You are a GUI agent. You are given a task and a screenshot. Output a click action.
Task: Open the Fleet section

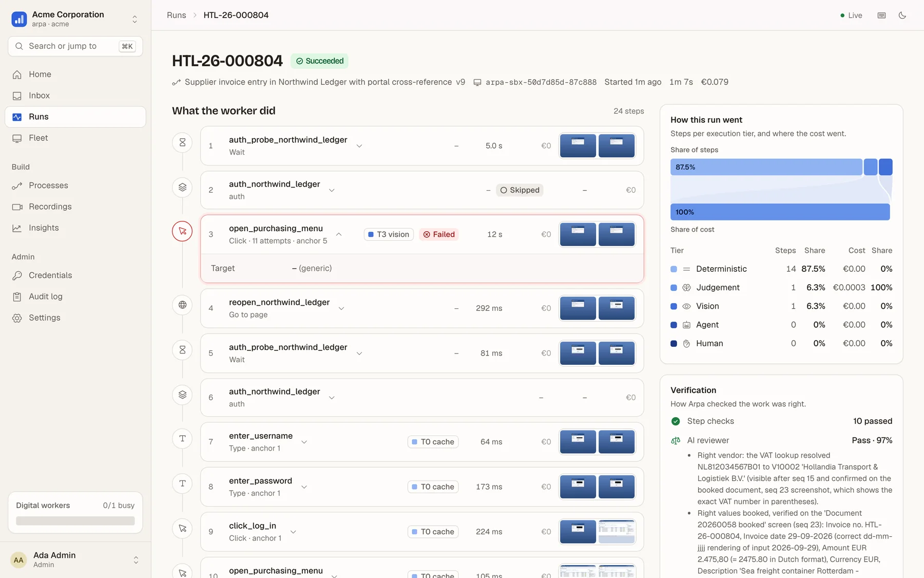pyautogui.click(x=75, y=138)
